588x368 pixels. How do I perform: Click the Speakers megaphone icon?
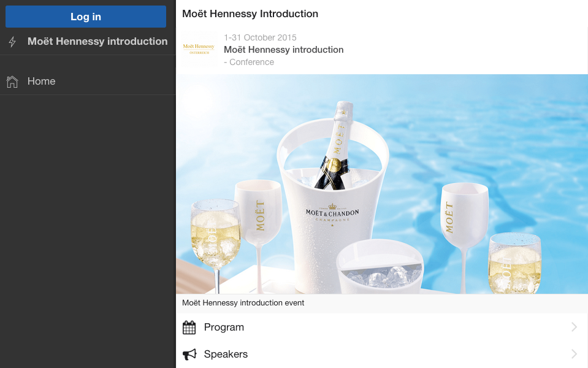pyautogui.click(x=189, y=354)
